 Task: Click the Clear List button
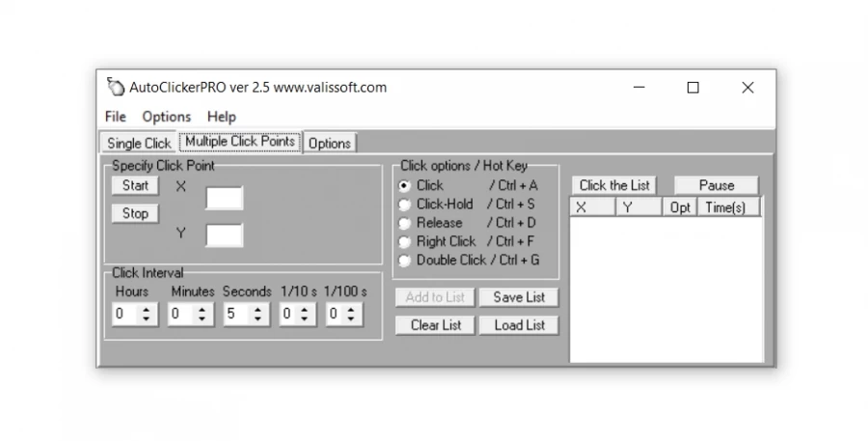[x=435, y=326]
